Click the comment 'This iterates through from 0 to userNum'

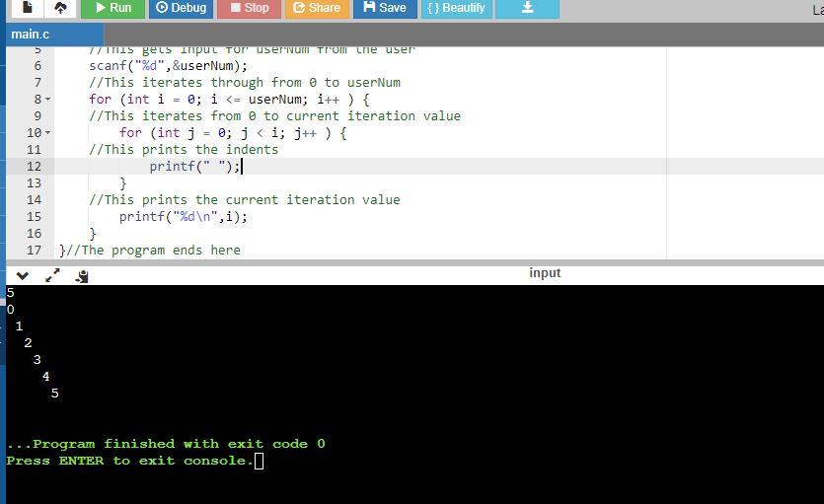[245, 83]
